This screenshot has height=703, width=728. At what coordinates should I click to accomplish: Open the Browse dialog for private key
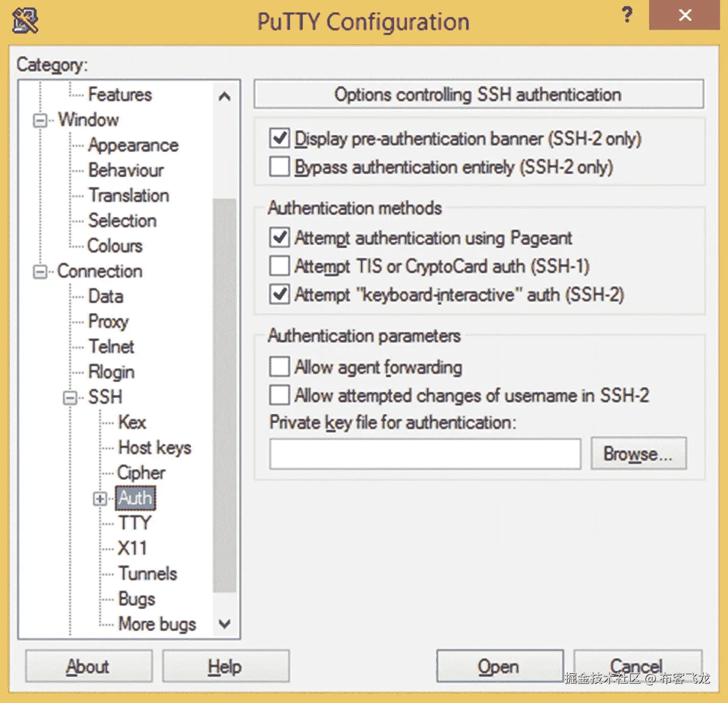tap(639, 453)
